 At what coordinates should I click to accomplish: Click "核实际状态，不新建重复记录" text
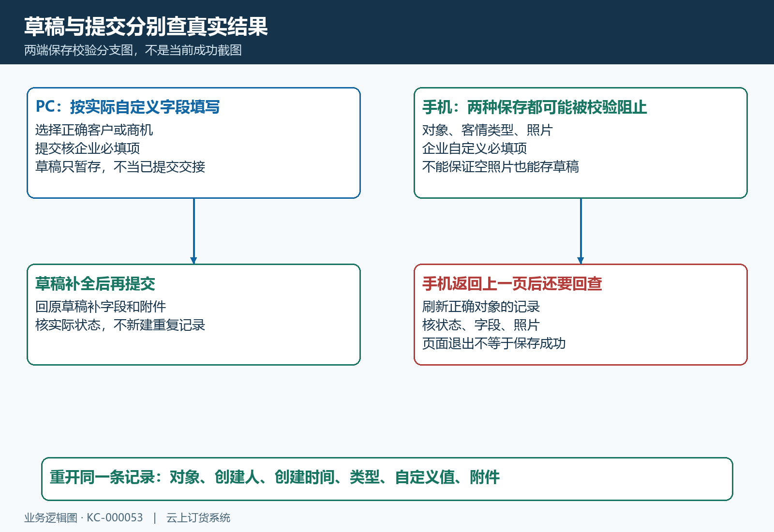120,325
